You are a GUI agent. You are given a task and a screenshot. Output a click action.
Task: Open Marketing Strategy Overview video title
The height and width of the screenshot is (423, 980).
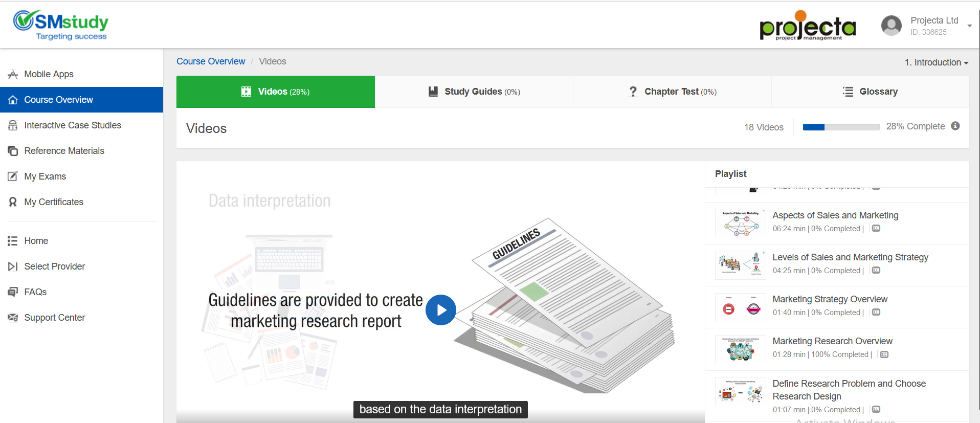830,299
